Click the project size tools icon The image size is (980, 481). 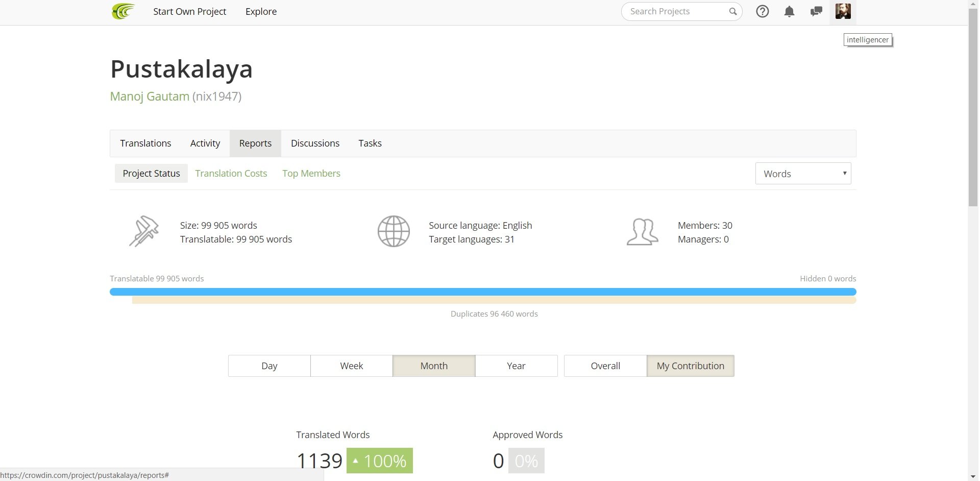tap(143, 231)
